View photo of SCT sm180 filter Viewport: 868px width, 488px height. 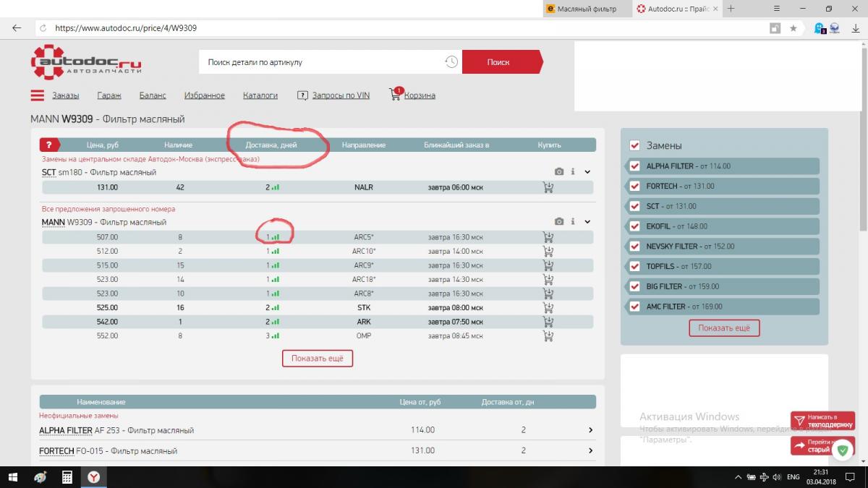click(x=558, y=172)
